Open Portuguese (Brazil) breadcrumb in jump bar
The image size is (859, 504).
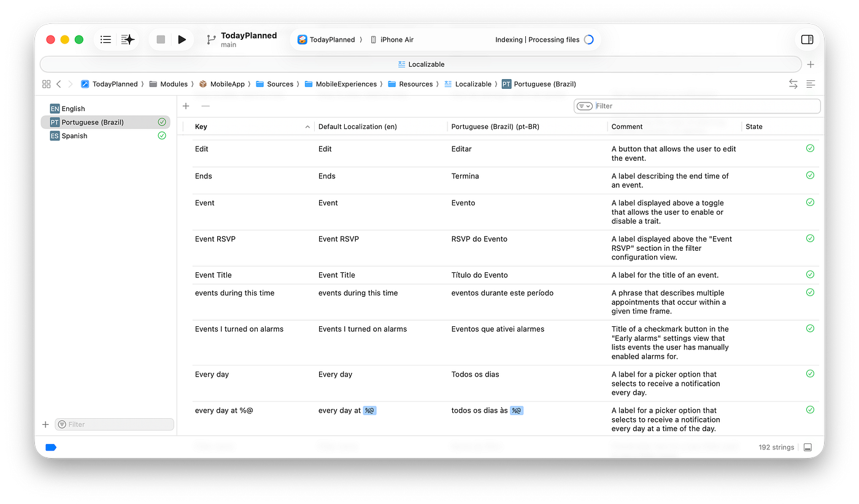[539, 84]
